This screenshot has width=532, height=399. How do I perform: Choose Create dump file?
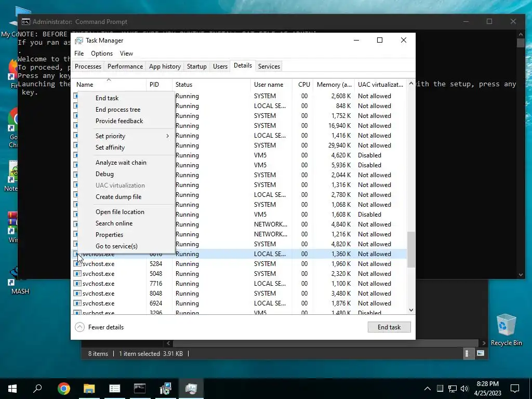point(118,197)
